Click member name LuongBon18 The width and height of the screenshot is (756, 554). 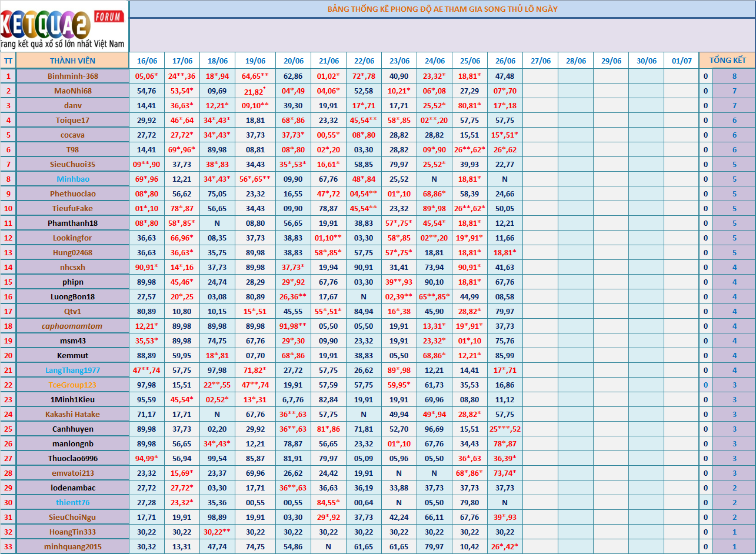point(72,296)
